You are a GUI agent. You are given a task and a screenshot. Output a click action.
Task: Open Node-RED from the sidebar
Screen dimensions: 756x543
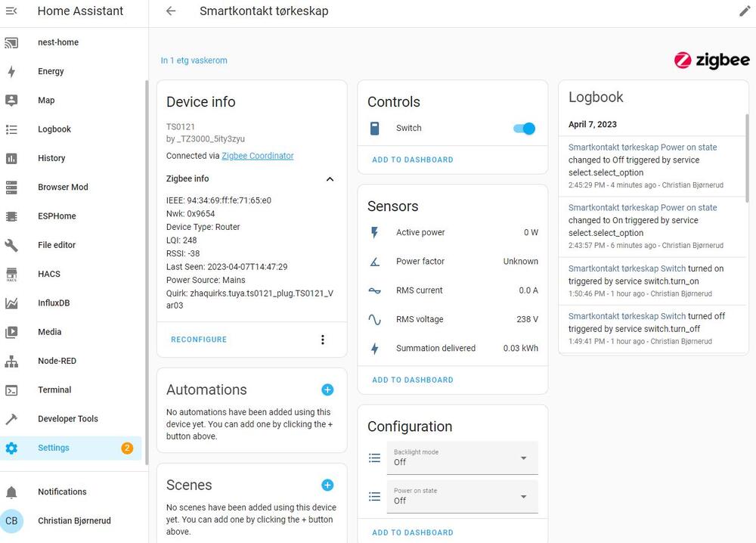click(57, 361)
